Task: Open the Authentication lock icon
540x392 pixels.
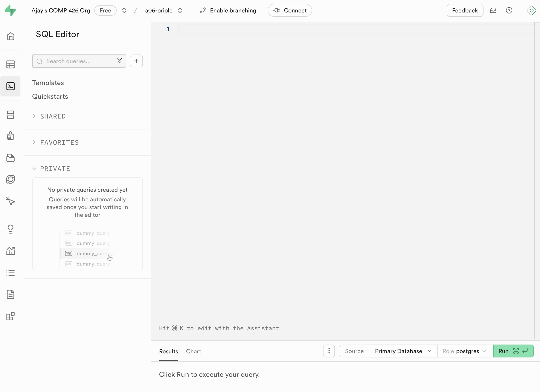Action: (11, 136)
